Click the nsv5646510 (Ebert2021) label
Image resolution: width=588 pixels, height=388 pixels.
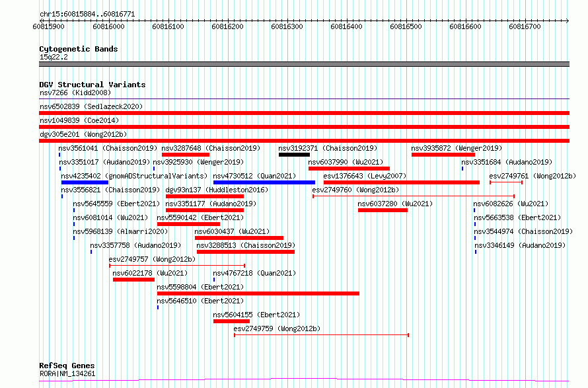[201, 301]
